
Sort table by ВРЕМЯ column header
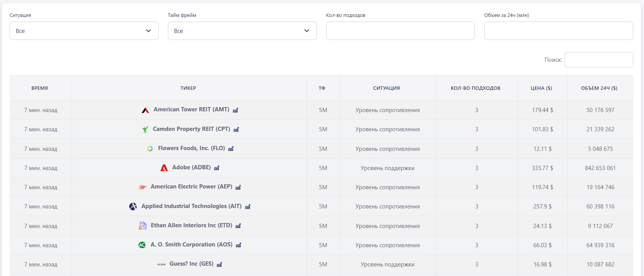click(40, 88)
